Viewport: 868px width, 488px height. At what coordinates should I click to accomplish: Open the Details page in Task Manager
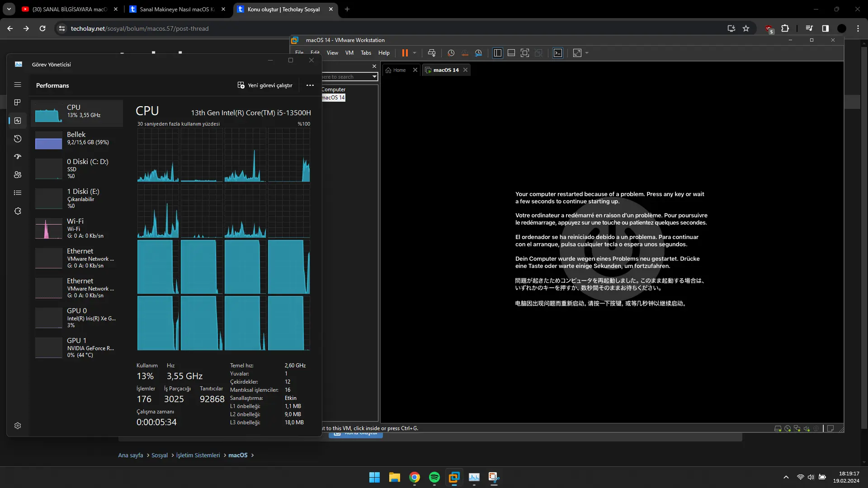pos(18,193)
